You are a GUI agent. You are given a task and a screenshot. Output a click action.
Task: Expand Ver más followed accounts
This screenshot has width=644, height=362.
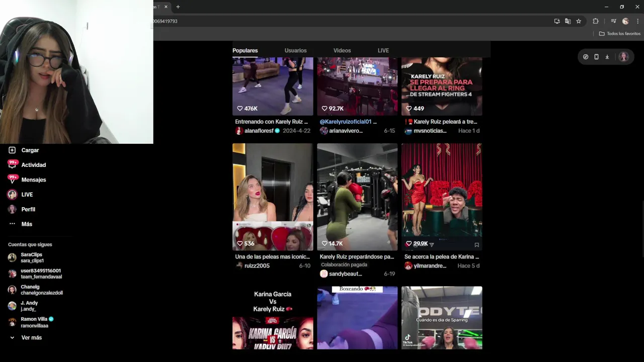(25, 338)
